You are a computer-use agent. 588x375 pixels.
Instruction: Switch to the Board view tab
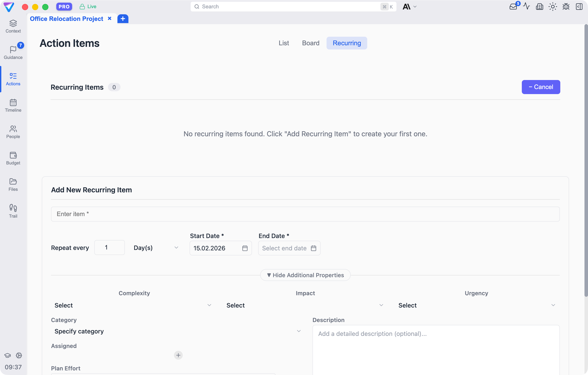pyautogui.click(x=310, y=43)
